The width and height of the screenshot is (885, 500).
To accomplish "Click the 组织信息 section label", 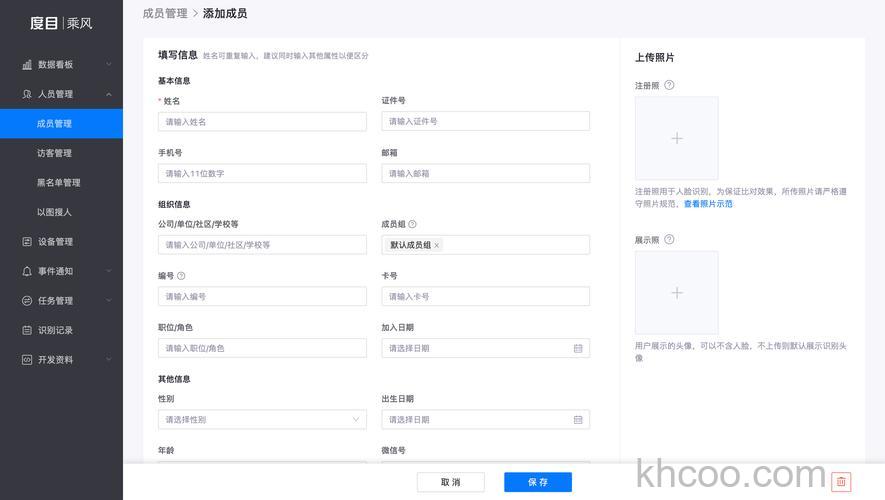I will [174, 204].
